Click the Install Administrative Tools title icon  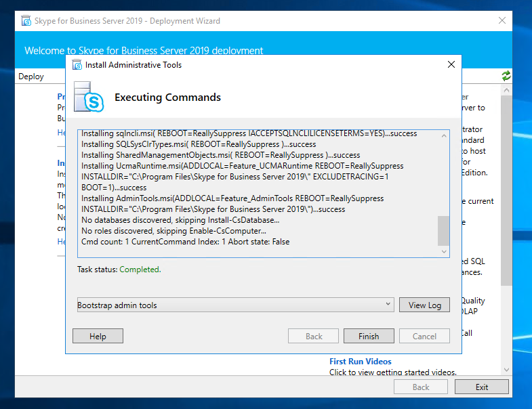[x=77, y=64]
